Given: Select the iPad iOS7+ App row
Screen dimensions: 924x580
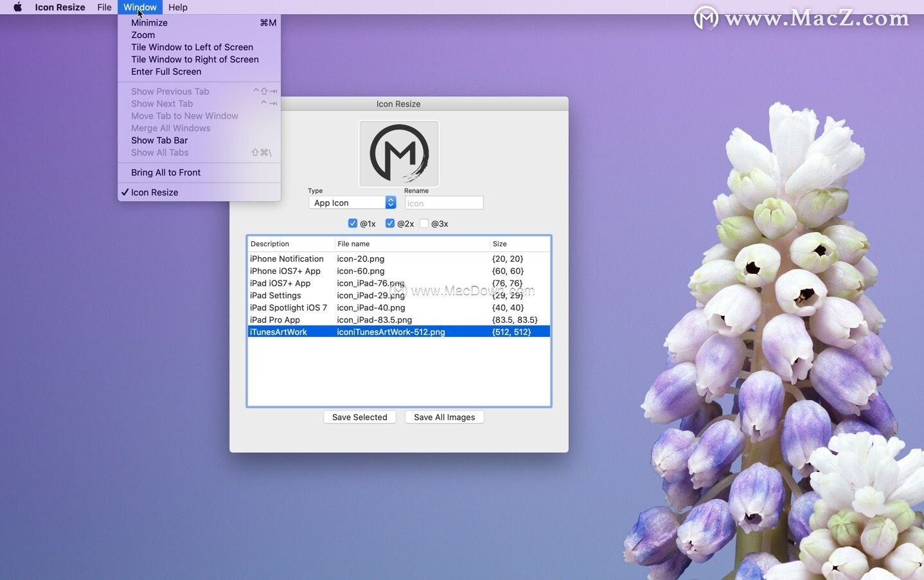Looking at the screenshot, I should [x=398, y=283].
